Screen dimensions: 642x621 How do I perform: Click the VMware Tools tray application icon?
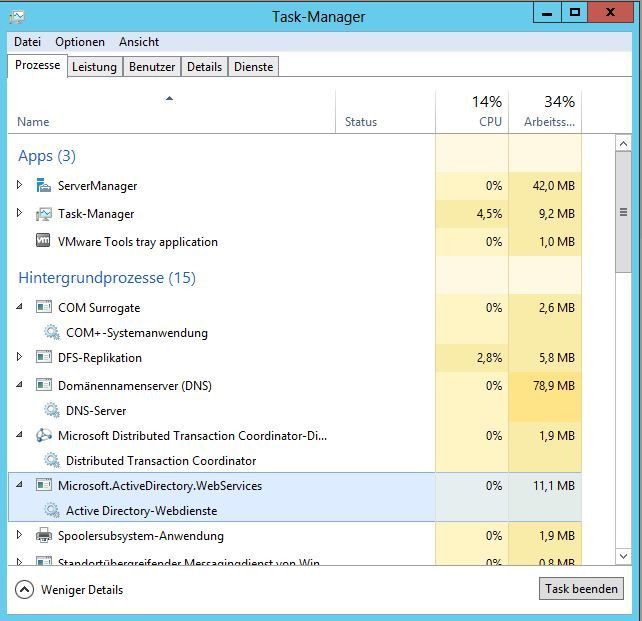[x=43, y=241]
